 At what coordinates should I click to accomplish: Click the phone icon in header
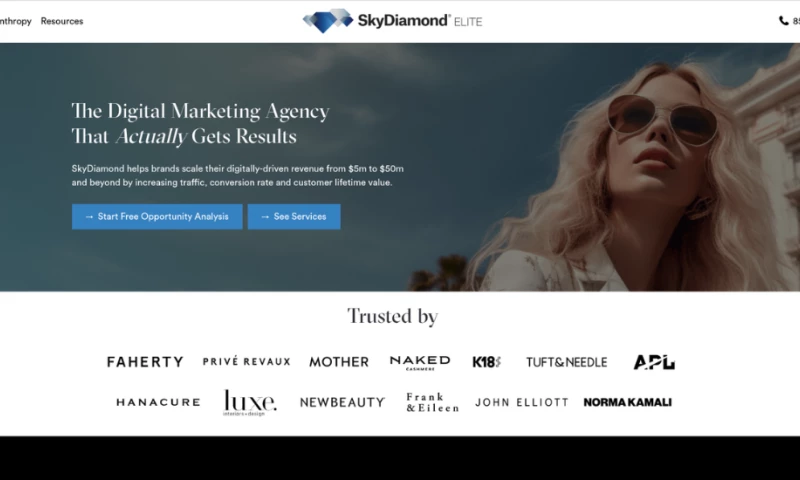click(x=783, y=21)
